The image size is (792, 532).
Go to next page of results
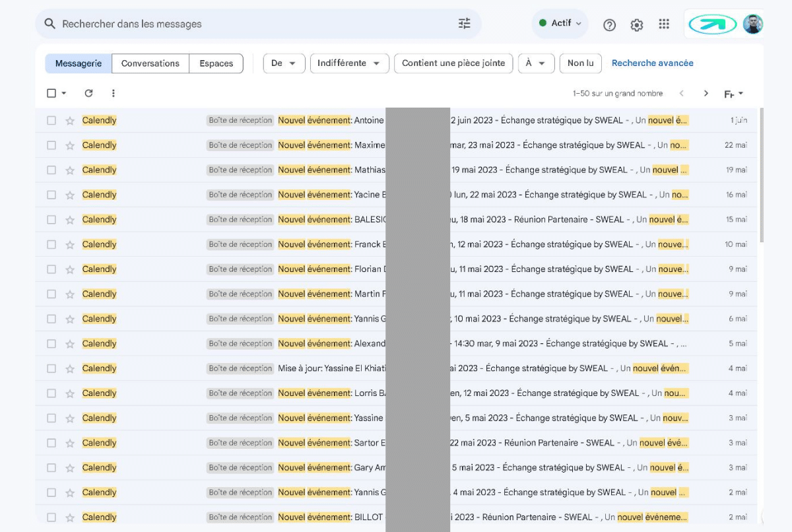[706, 93]
